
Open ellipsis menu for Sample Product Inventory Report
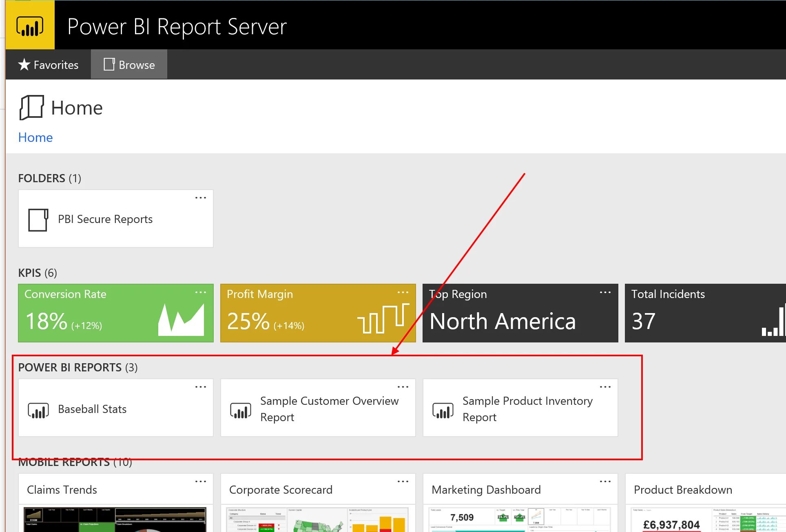pyautogui.click(x=605, y=387)
